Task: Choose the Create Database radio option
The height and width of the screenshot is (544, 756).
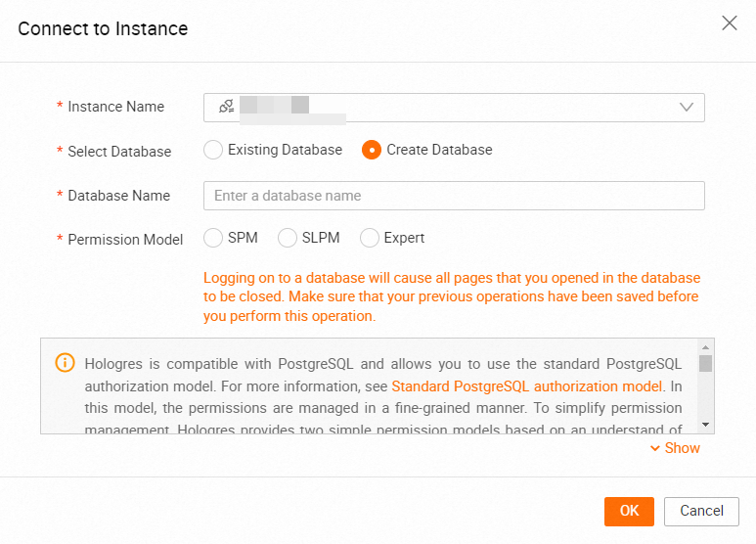Action: pyautogui.click(x=372, y=150)
